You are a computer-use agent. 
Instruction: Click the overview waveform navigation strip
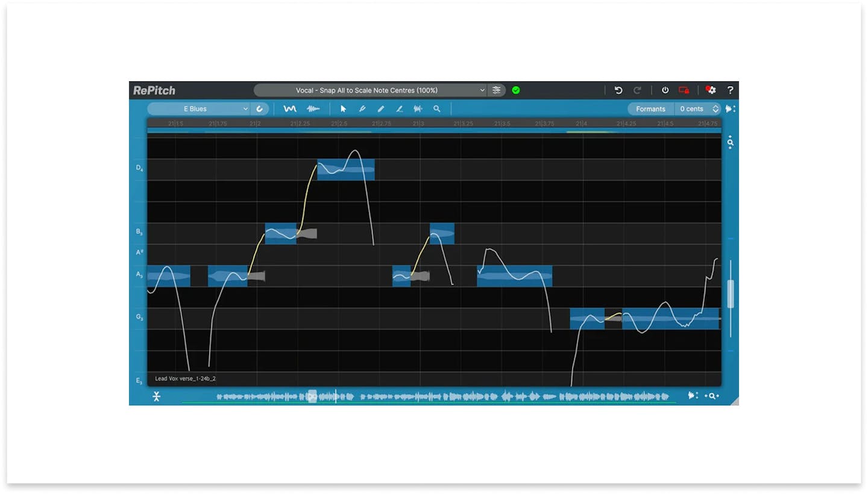tap(442, 396)
